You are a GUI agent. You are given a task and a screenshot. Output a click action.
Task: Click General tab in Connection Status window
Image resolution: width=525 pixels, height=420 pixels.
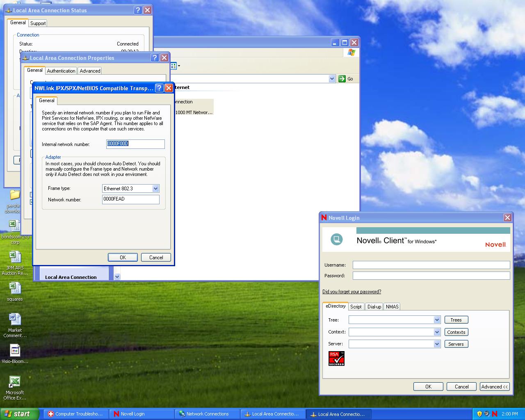[x=18, y=23]
